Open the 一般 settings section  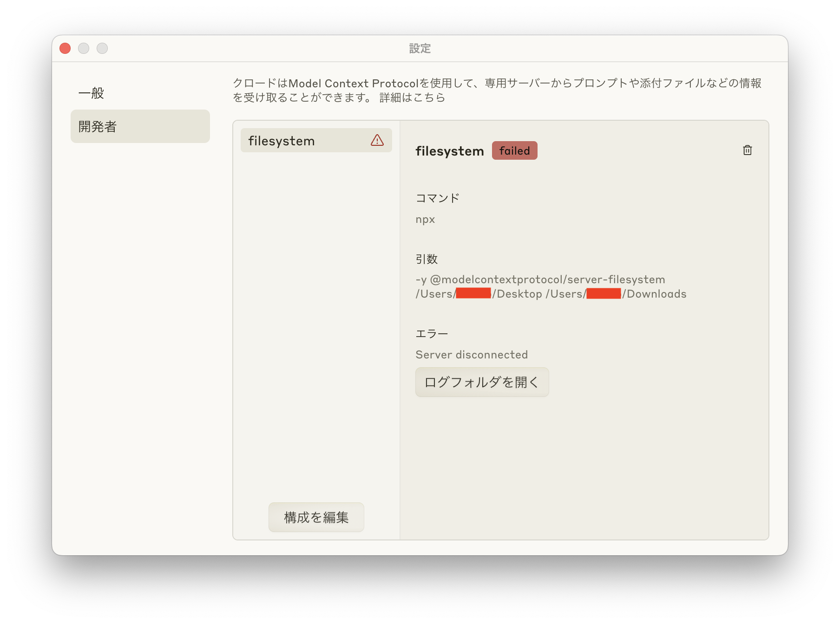click(x=140, y=93)
